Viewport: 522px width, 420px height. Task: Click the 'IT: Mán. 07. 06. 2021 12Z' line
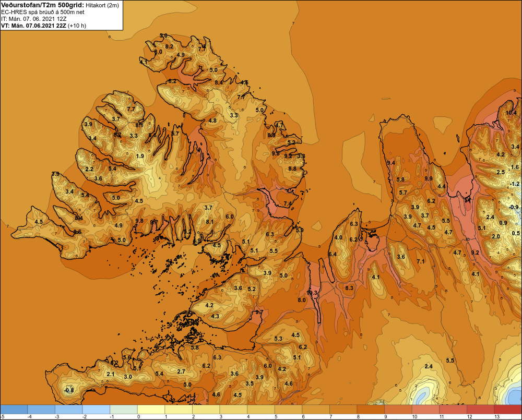[34, 19]
